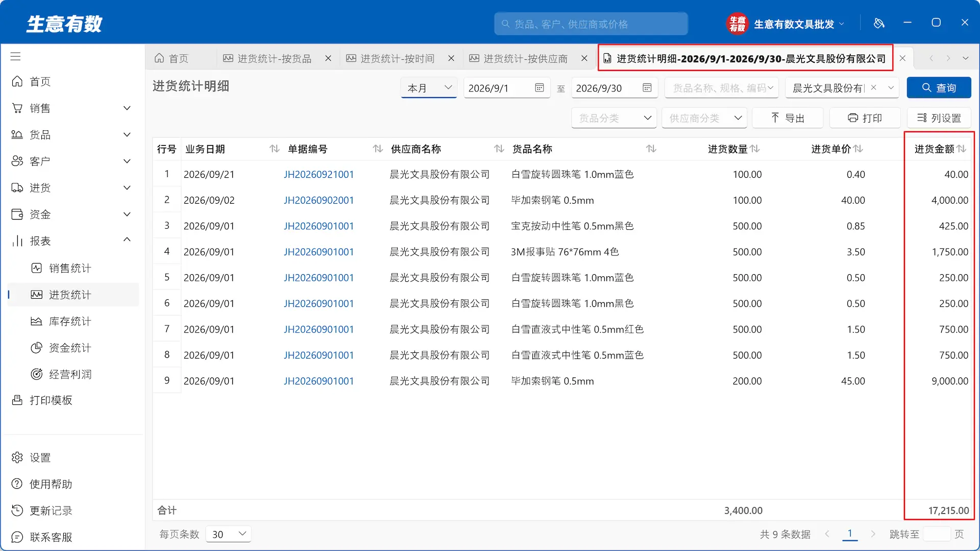Clear the 晨光文具股份有 supplier filter

click(x=874, y=87)
